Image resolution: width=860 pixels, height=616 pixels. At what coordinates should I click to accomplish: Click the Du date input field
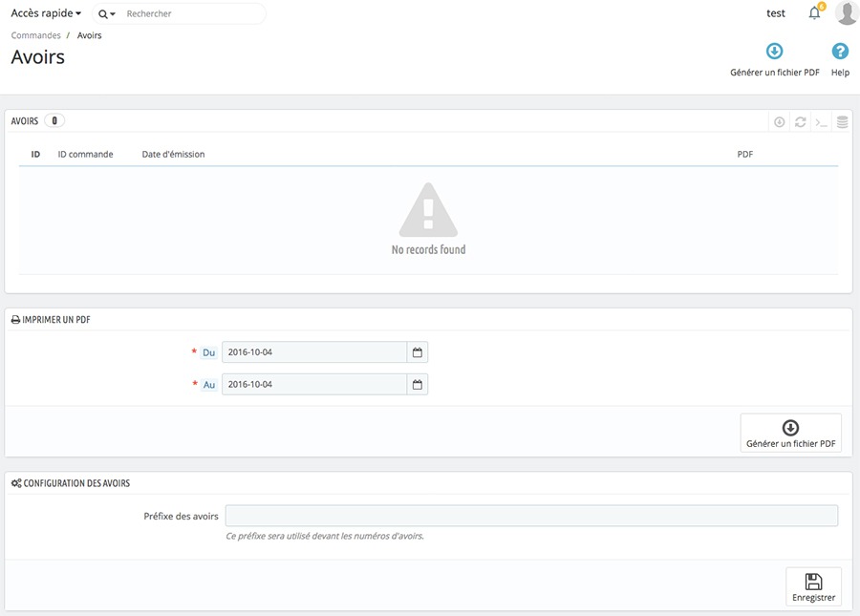314,352
